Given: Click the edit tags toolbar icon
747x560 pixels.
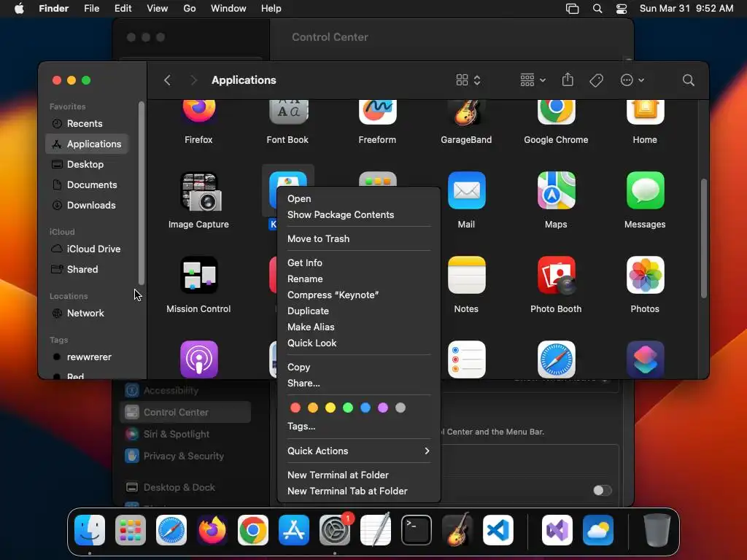Looking at the screenshot, I should (x=596, y=80).
